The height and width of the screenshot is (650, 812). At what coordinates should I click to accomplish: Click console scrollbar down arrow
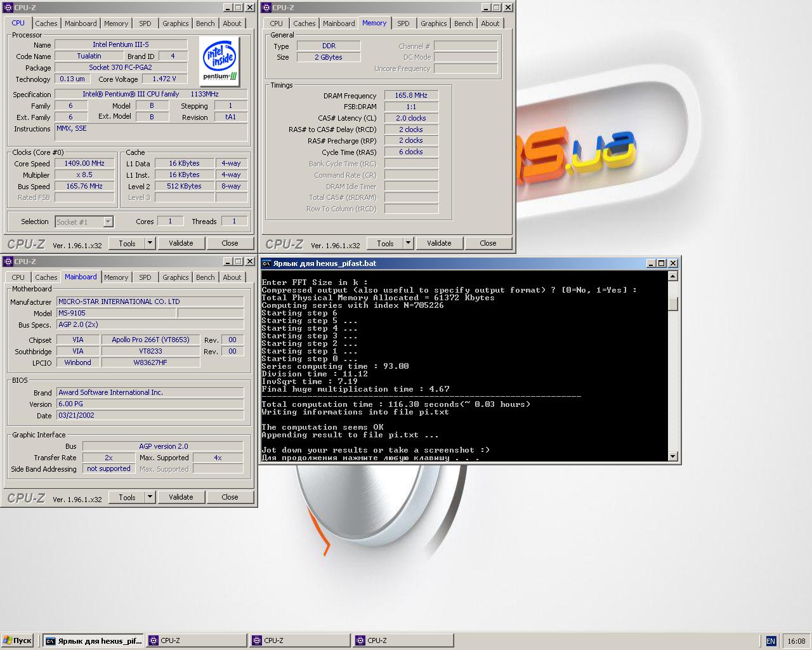tap(673, 456)
